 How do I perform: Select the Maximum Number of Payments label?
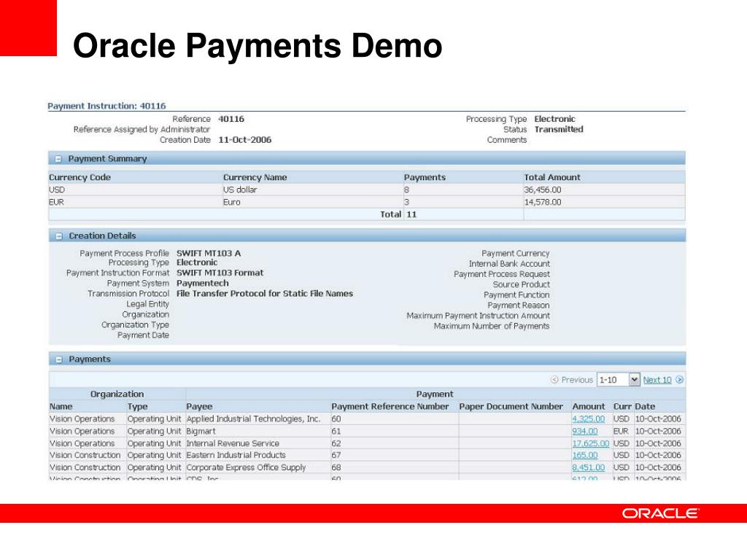tap(491, 326)
